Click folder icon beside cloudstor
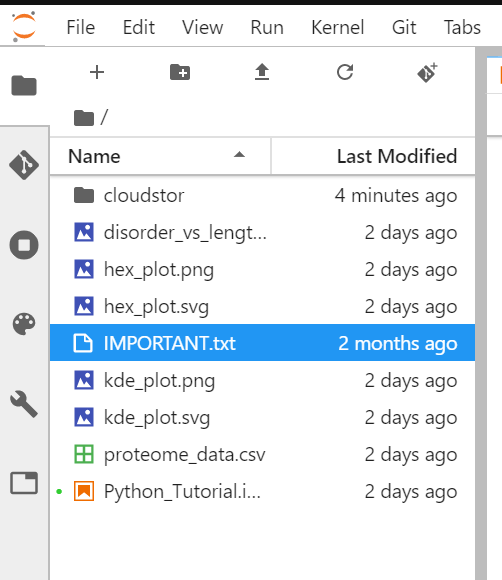Viewport: 502px width, 580px height. pyautogui.click(x=84, y=195)
